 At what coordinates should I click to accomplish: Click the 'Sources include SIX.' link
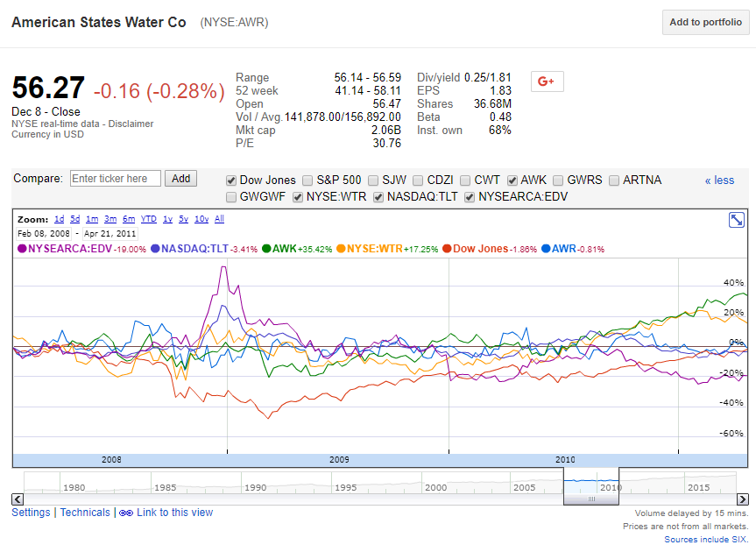[x=706, y=540]
